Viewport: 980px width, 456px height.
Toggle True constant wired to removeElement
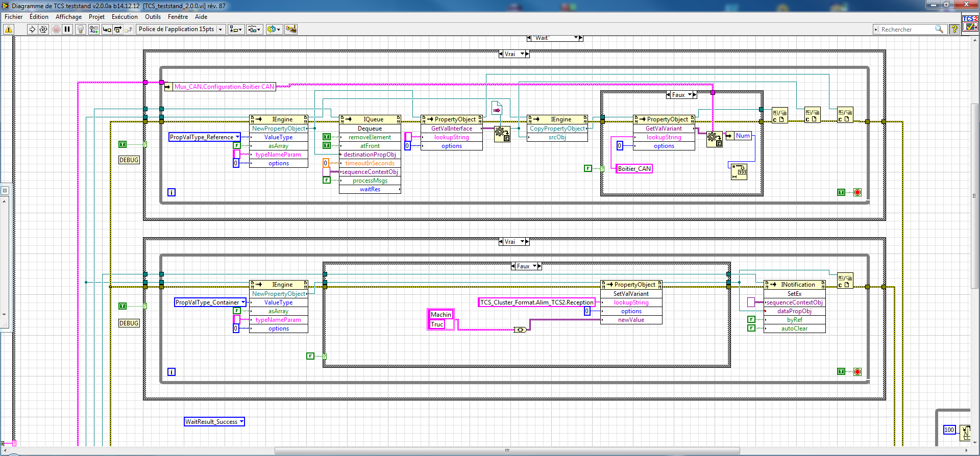click(x=327, y=137)
